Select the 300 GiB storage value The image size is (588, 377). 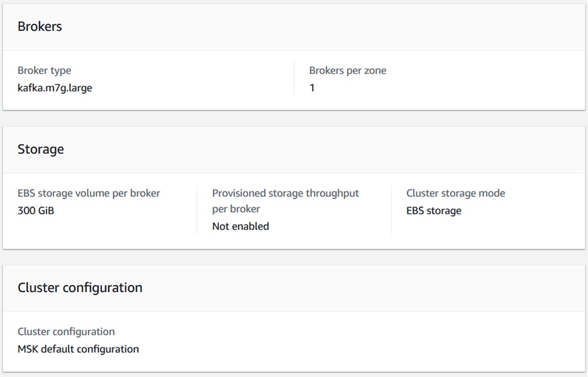36,211
